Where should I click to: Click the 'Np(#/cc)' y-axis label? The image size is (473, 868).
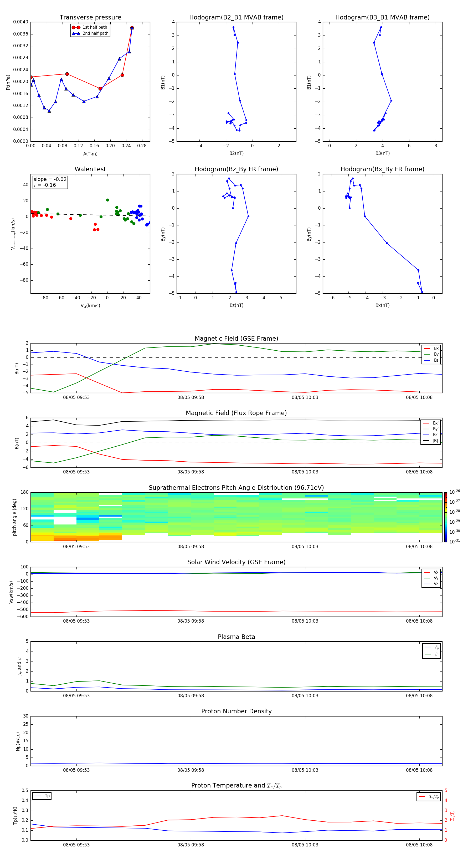pyautogui.click(x=18, y=741)
